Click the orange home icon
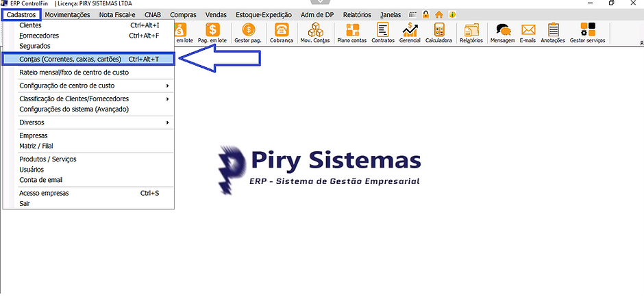Image resolution: width=644 pixels, height=301 pixels. tap(438, 15)
